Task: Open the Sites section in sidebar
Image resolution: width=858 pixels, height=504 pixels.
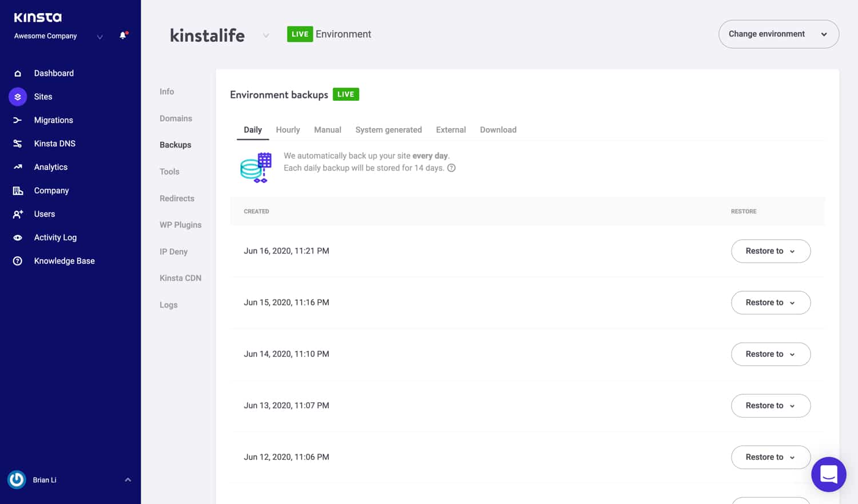Action: tap(43, 97)
